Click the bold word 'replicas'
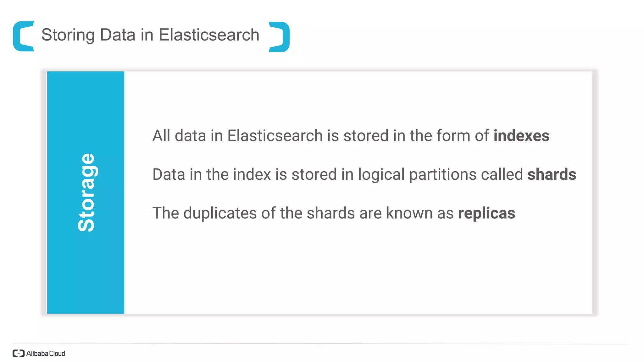 coord(486,214)
